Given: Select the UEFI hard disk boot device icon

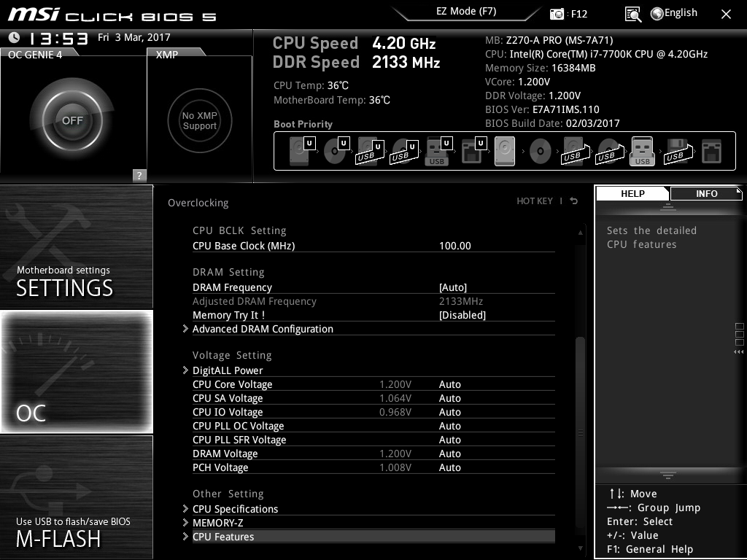Looking at the screenshot, I should tap(303, 151).
